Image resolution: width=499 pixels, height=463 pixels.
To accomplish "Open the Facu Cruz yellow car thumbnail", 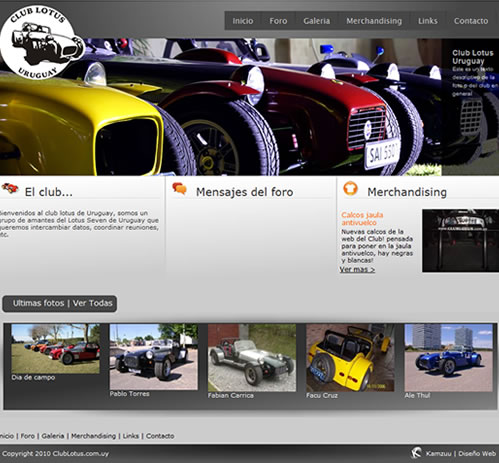I will click(350, 358).
